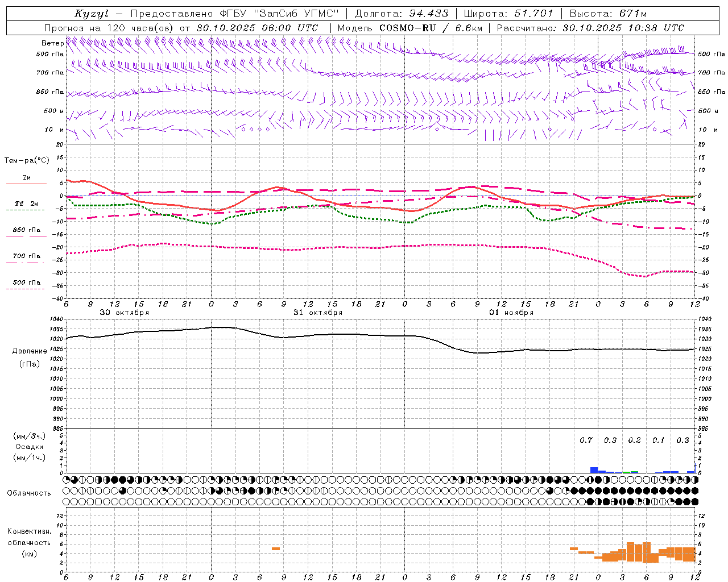Click the "500 м" wind level label at left
This screenshot has width=728, height=582.
(x=54, y=111)
